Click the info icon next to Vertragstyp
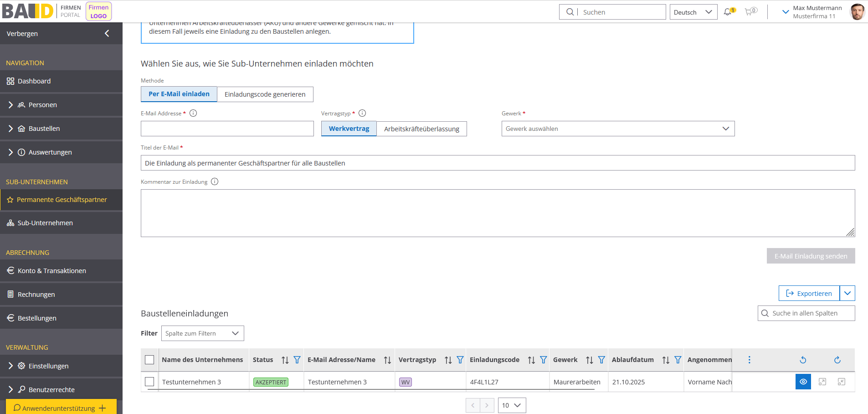Viewport: 868px width, 414px height. (362, 113)
